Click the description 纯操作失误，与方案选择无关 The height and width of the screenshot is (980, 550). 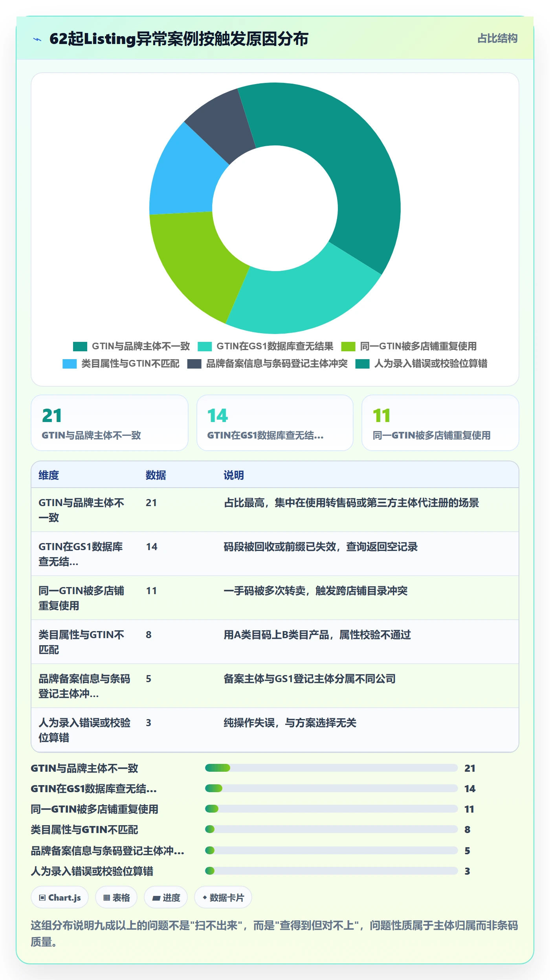[290, 723]
